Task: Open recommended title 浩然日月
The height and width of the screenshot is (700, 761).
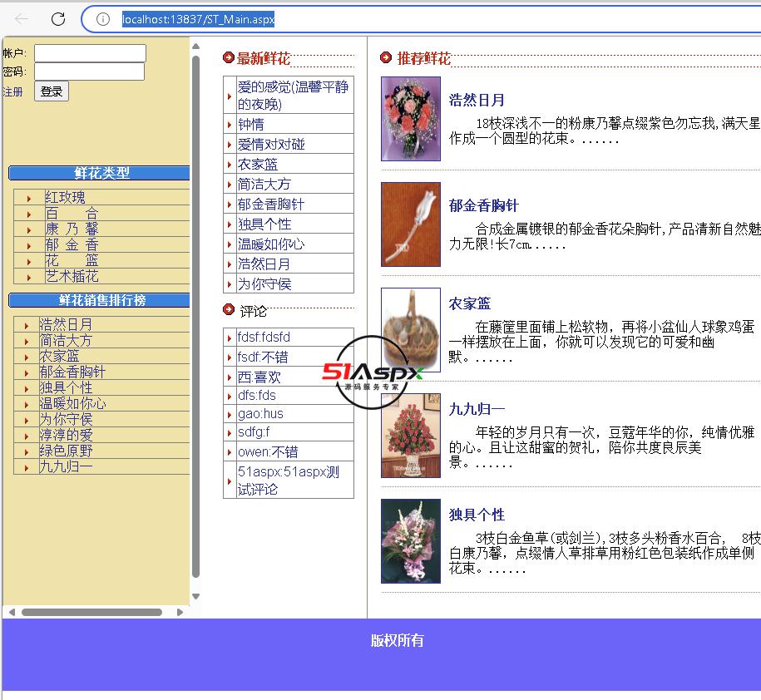Action: point(477,100)
